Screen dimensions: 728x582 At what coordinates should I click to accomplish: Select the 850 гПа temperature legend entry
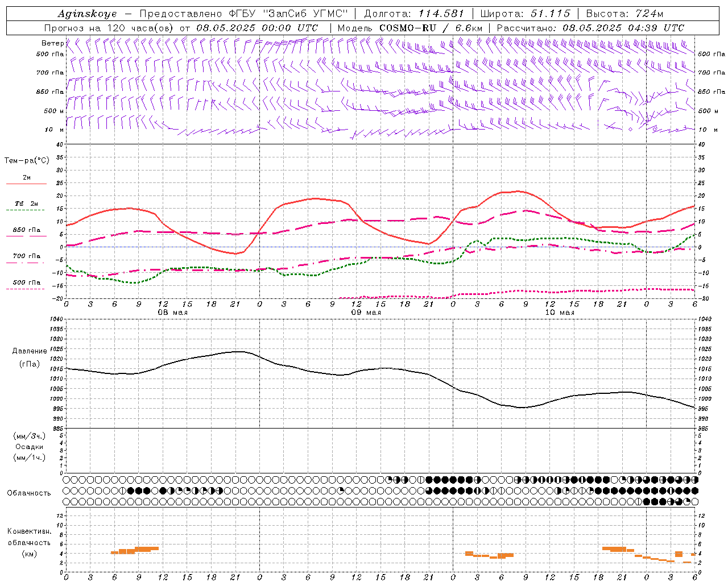pos(27,230)
